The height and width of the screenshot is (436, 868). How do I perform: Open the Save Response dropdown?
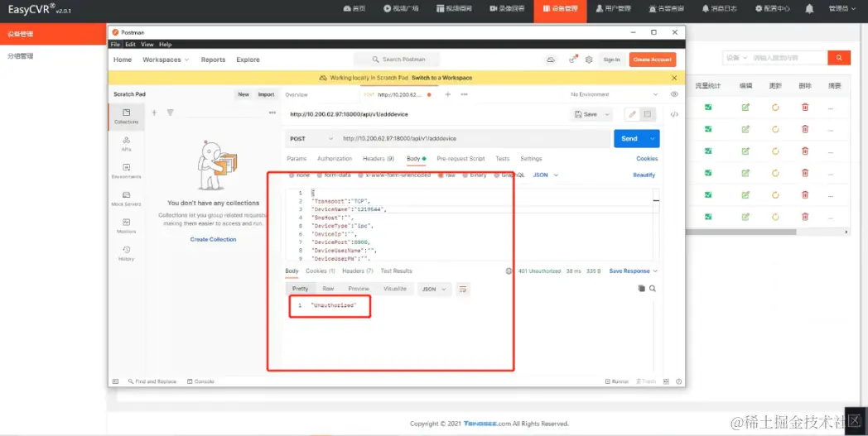(634, 271)
